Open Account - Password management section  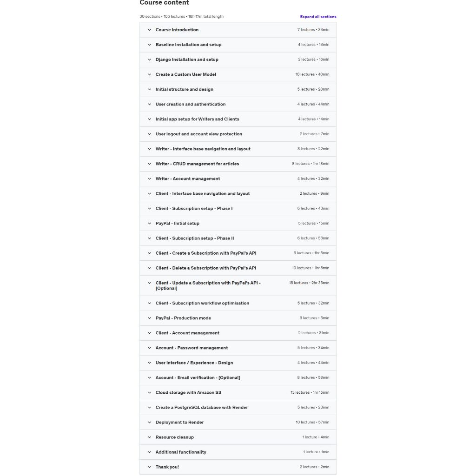click(x=192, y=348)
